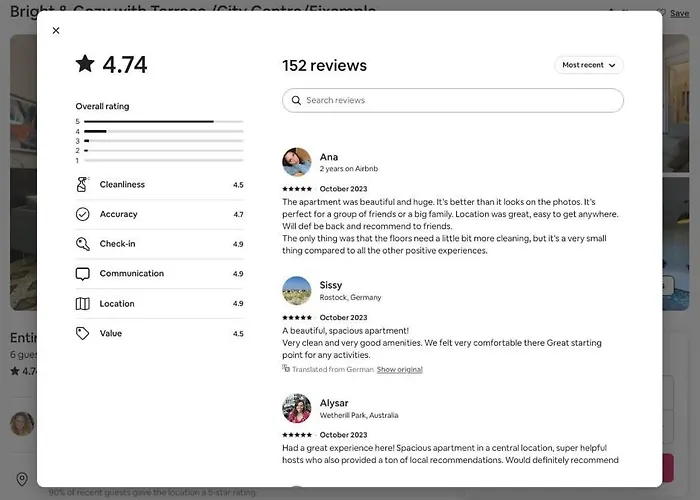Close the reviews modal with X icon
700x500 pixels.
(56, 30)
